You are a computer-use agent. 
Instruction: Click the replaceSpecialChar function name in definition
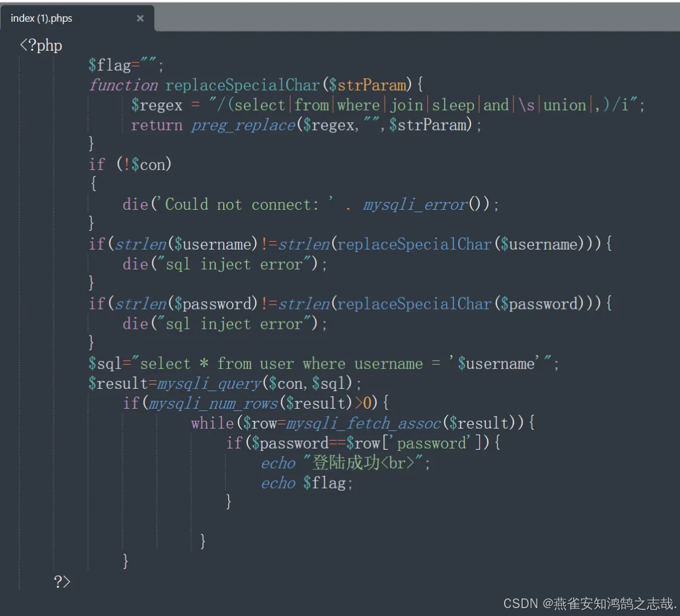(242, 85)
